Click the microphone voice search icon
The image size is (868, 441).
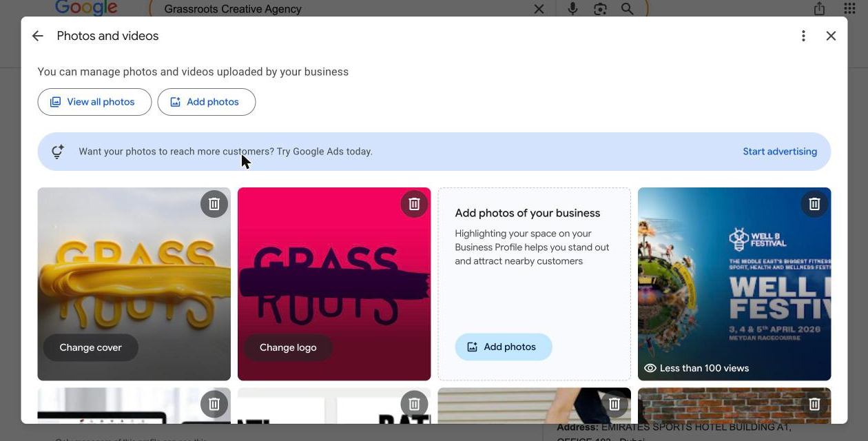(x=572, y=9)
